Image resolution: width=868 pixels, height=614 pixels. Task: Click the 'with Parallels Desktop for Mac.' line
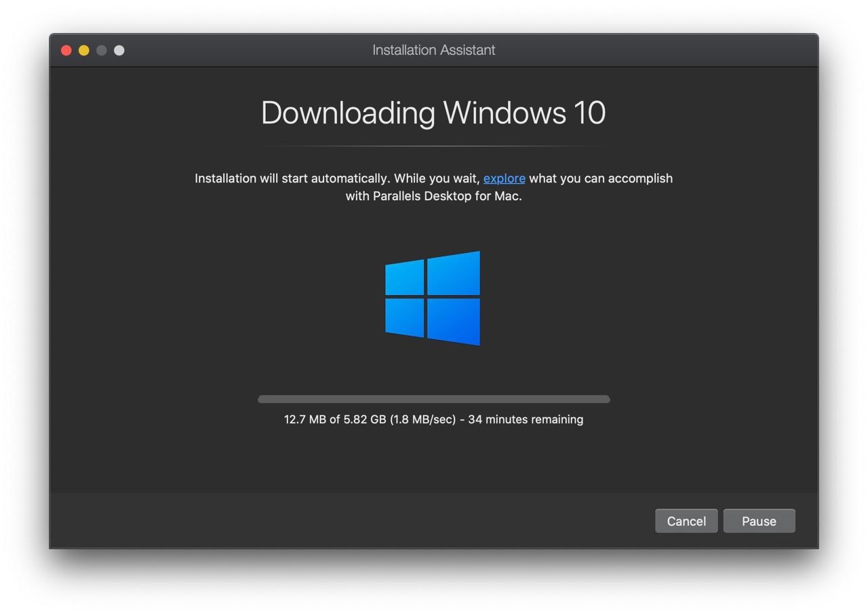tap(434, 196)
